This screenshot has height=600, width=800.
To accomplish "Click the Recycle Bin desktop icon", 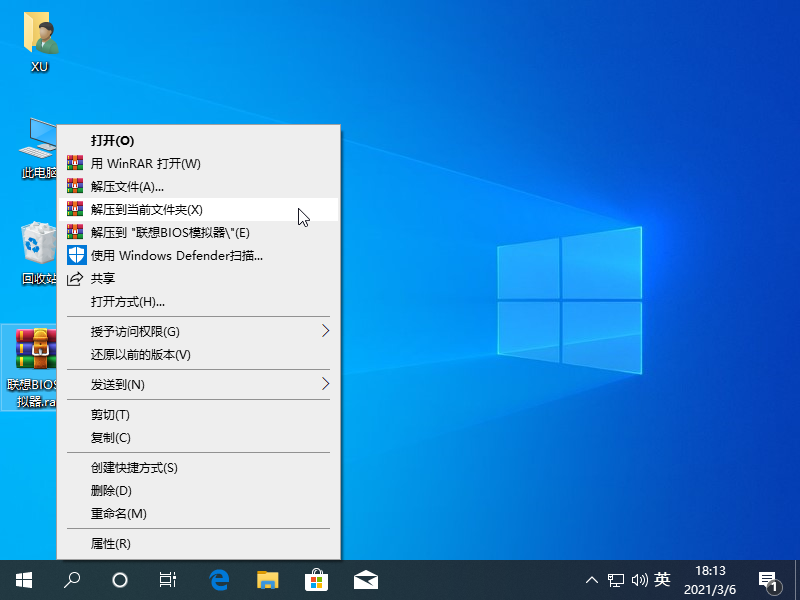I will click(38, 245).
